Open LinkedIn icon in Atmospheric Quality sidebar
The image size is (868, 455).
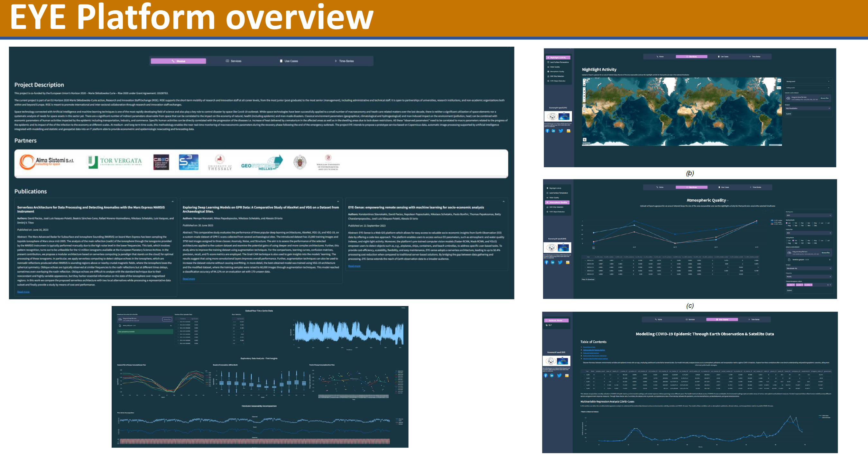(x=553, y=263)
